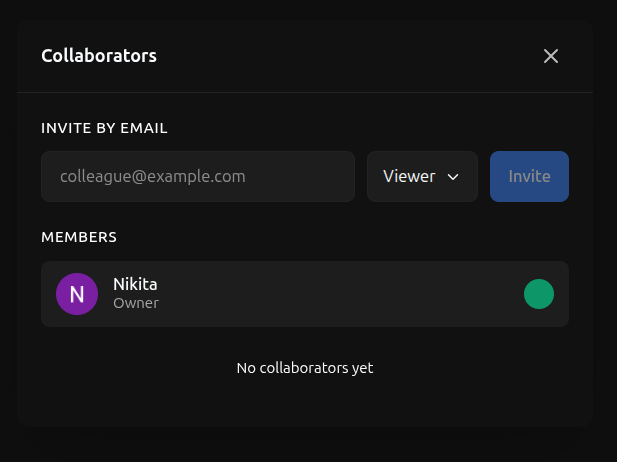Screen dimensions: 617x462
Task: Close the Collaborators dialog with the X icon
Action: (550, 56)
